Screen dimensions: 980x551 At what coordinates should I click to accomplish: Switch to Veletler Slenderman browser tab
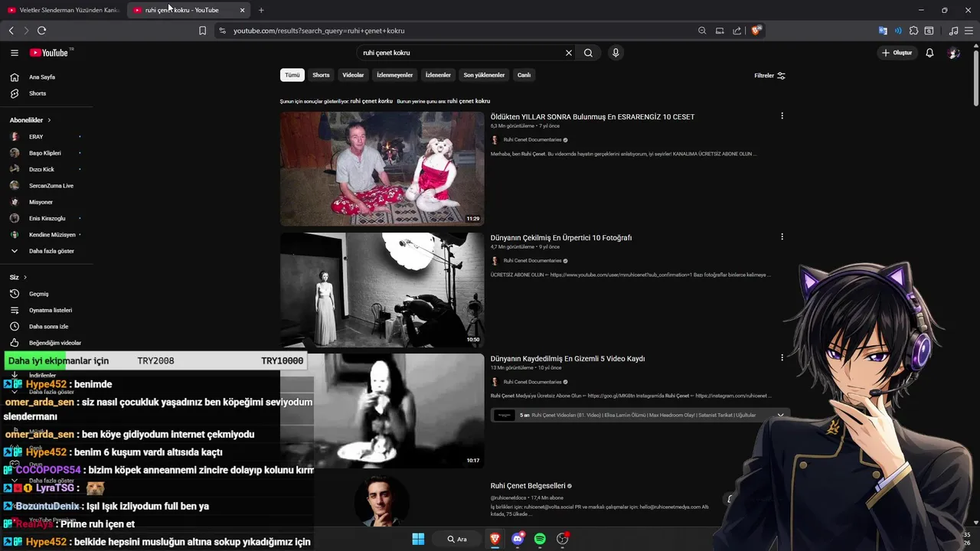pos(64,10)
